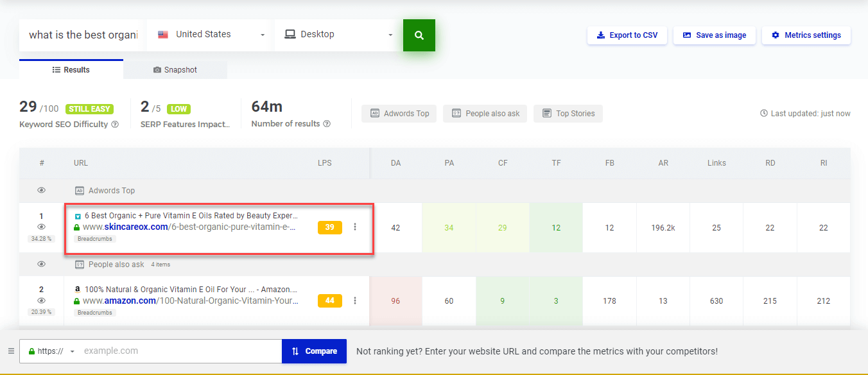Open the Desktop device dropdown

[x=338, y=35]
